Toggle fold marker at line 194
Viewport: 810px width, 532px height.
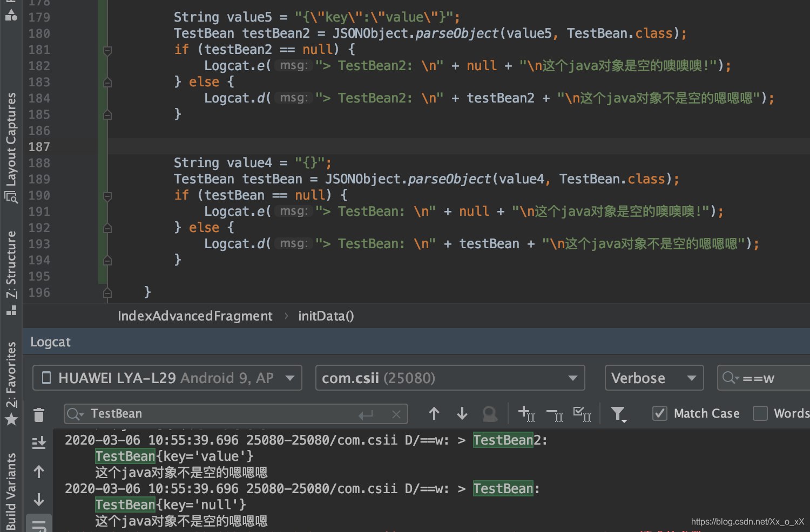[x=107, y=261]
